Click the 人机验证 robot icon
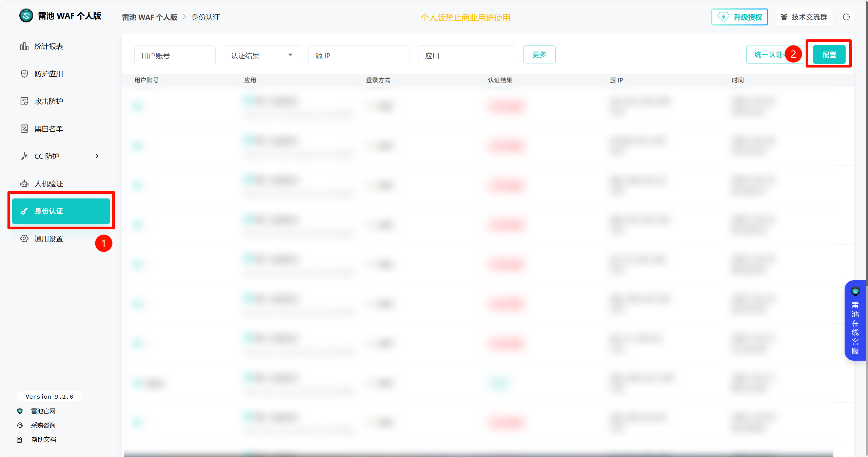The width and height of the screenshot is (868, 457). click(24, 184)
